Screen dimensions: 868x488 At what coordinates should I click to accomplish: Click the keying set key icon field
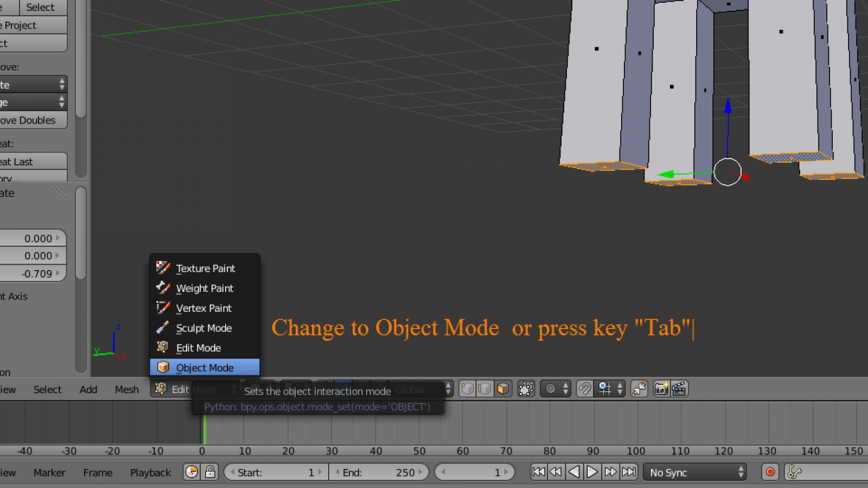826,472
